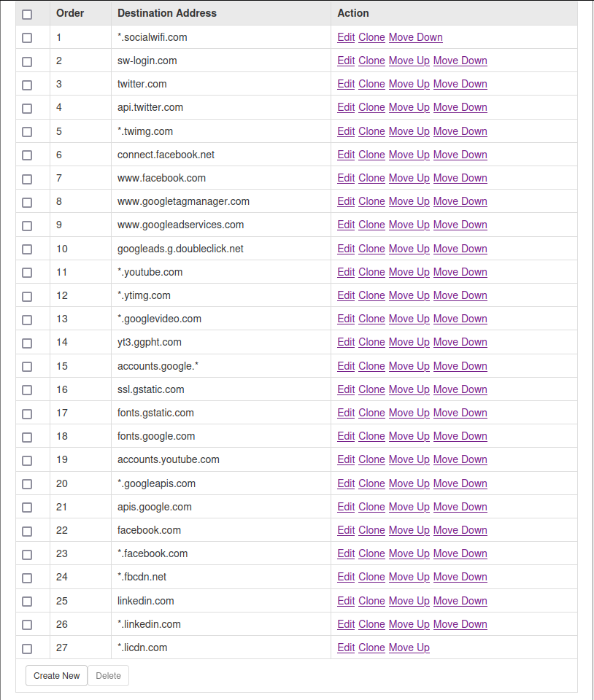
Task: Tick the select-all checkbox in the table header
Action: pyautogui.click(x=27, y=14)
